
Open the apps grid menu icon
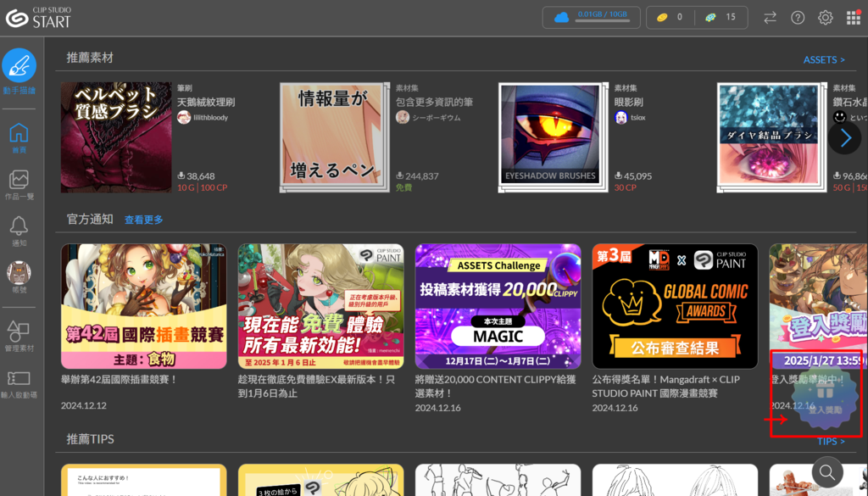pyautogui.click(x=853, y=18)
